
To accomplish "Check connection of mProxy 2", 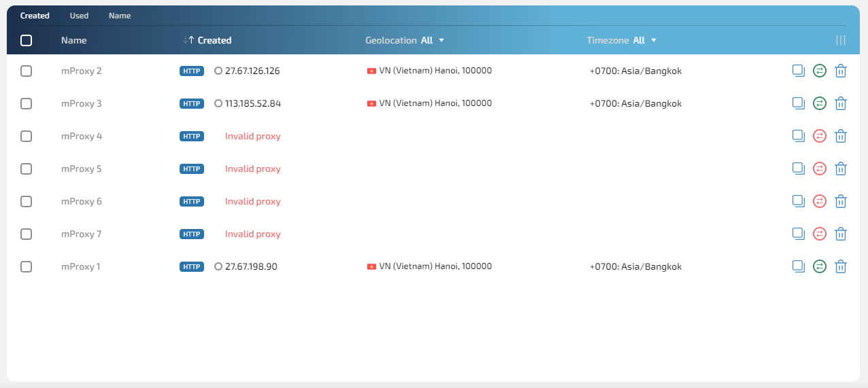I will click(x=820, y=71).
